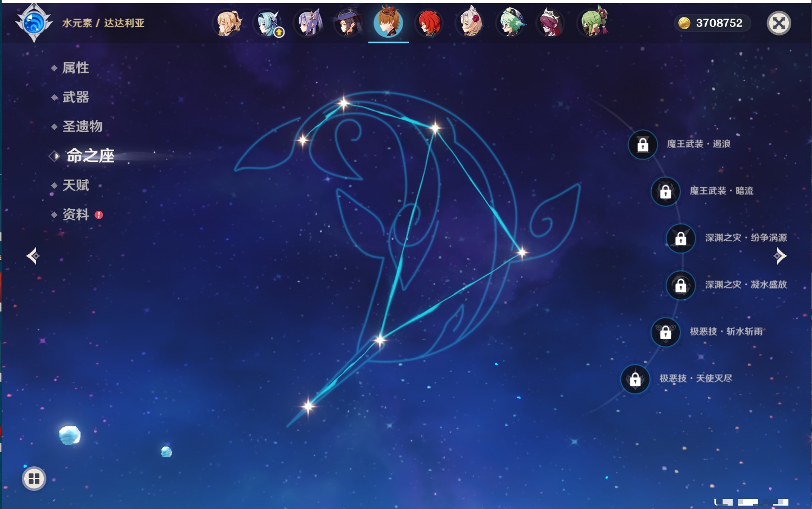Open the grid menu button at bottom left
Screen dimensions: 812x509
[x=34, y=479]
